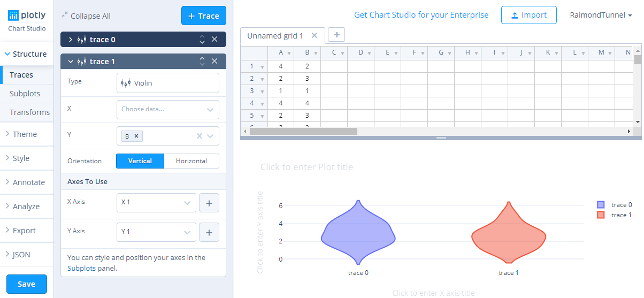Add a new grid tab with plus icon
644x298 pixels.
[336, 35]
